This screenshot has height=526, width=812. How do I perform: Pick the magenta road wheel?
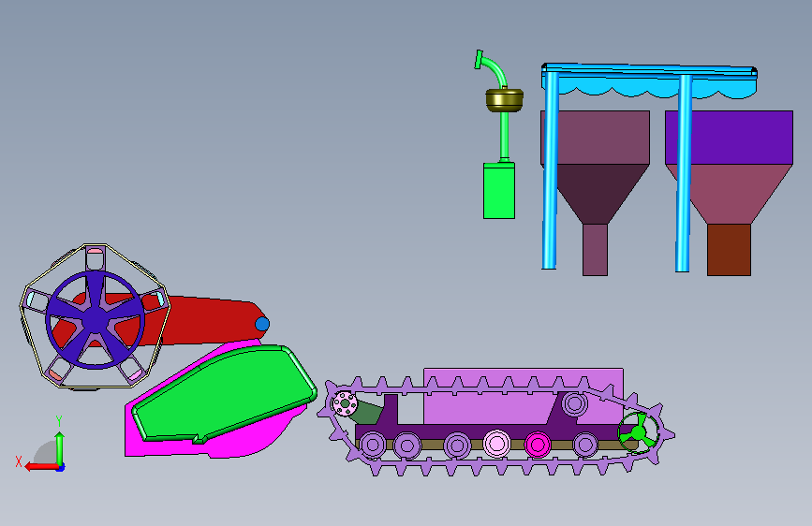click(x=537, y=445)
